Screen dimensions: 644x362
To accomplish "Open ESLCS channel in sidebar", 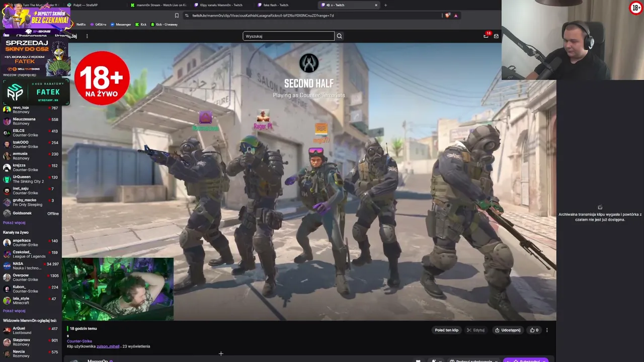I will [30, 133].
